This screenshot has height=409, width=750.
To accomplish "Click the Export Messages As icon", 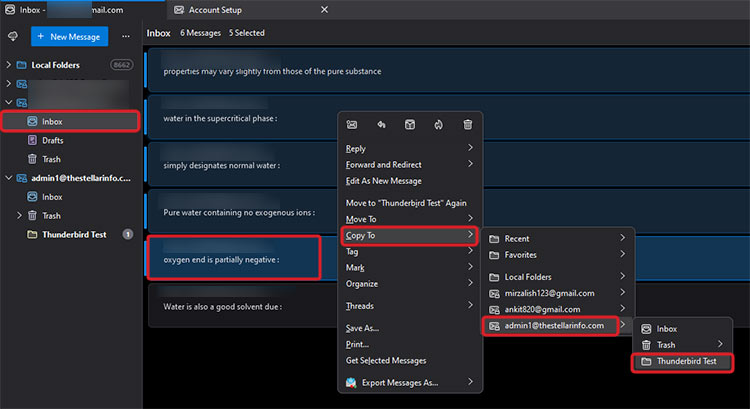I will (x=351, y=382).
